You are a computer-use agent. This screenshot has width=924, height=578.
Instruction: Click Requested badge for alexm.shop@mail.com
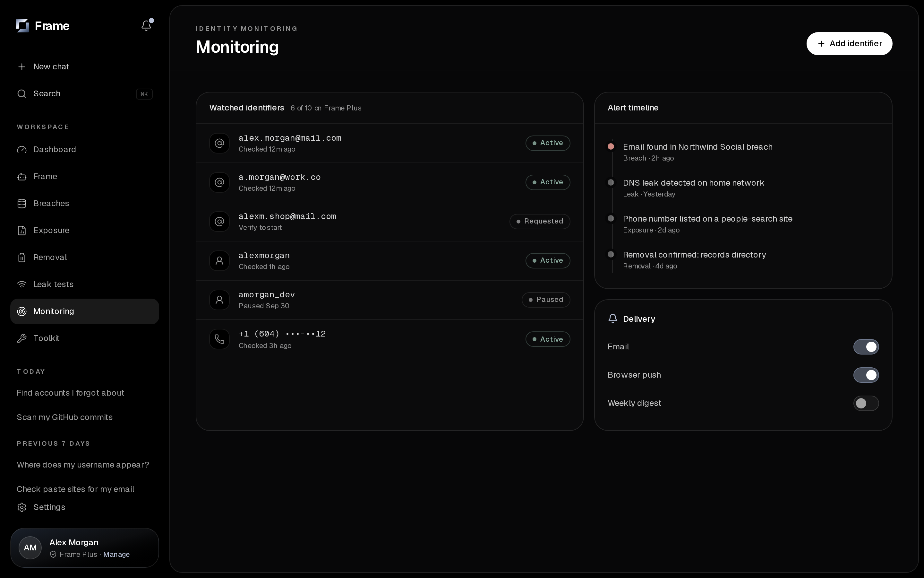[x=540, y=221]
